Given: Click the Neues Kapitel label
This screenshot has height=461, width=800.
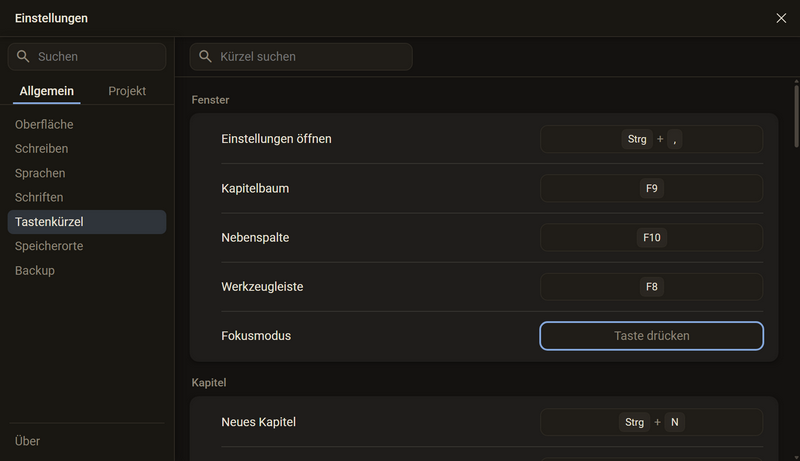Looking at the screenshot, I should coord(259,422).
